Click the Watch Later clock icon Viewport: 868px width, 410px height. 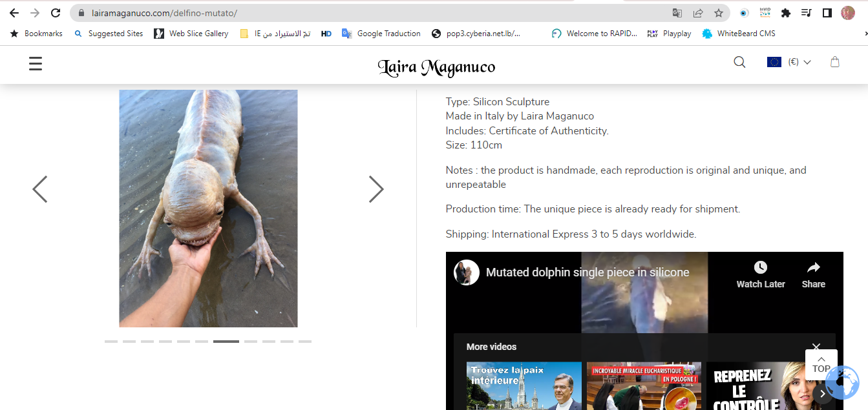click(760, 268)
